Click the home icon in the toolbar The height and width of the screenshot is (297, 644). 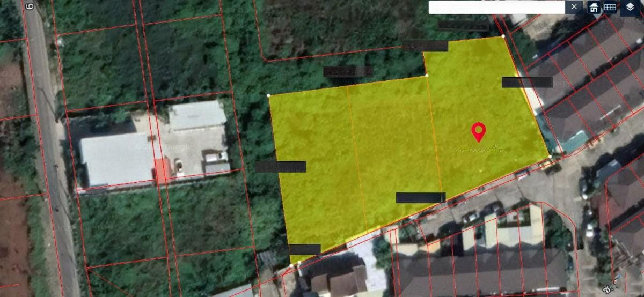point(594,7)
